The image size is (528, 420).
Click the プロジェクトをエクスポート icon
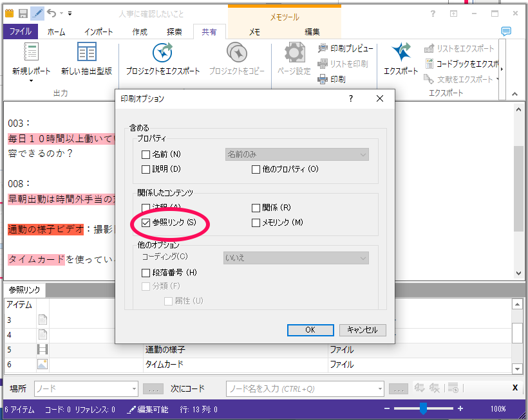[162, 52]
